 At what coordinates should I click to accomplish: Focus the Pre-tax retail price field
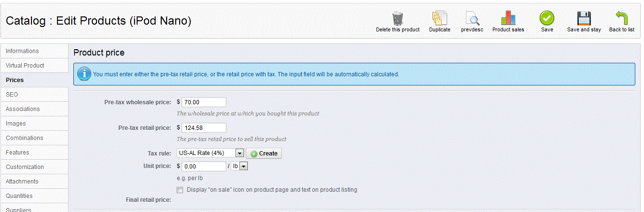(x=204, y=127)
